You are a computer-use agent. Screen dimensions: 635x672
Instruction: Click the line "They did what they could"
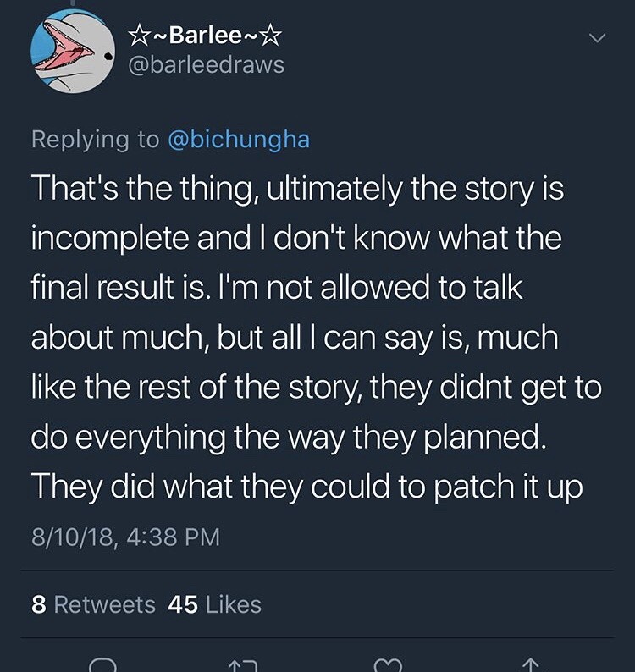pyautogui.click(x=306, y=487)
